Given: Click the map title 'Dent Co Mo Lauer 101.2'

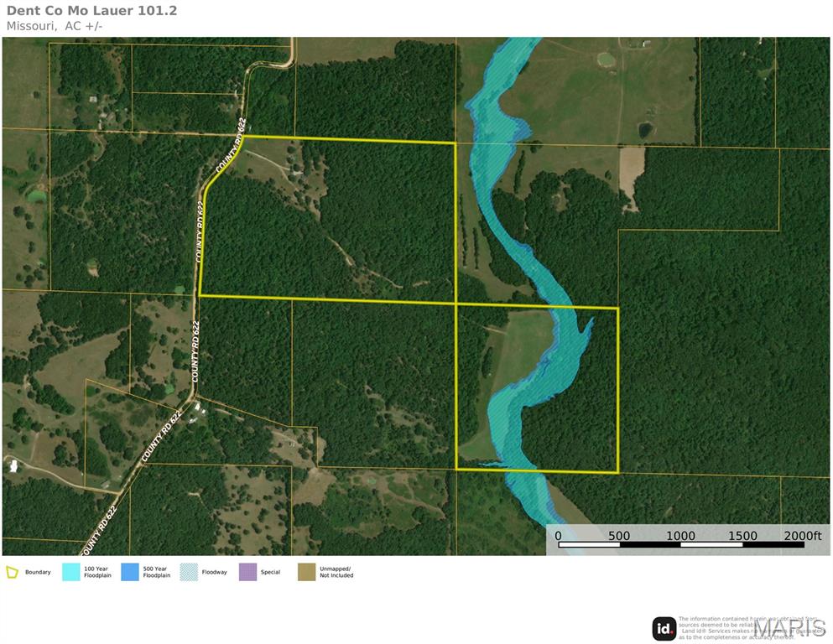Looking at the screenshot, I should [91, 11].
